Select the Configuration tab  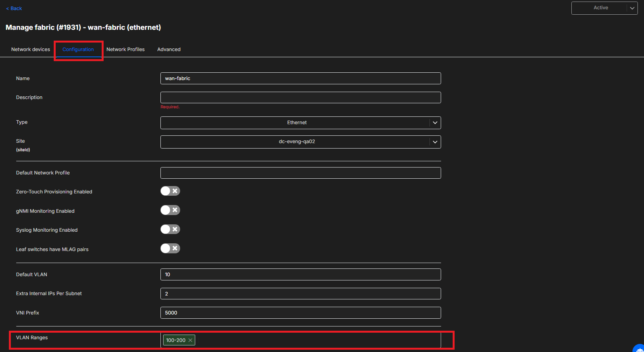click(78, 50)
